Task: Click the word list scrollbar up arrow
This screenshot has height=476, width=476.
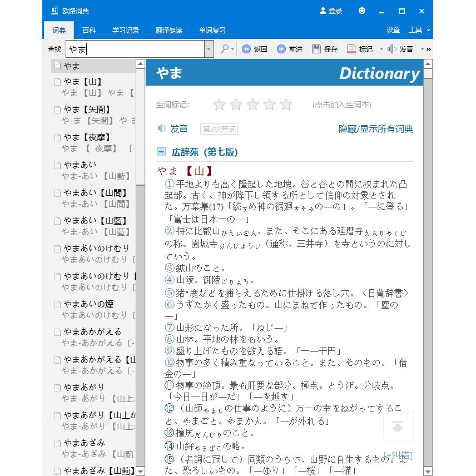Action: click(140, 64)
